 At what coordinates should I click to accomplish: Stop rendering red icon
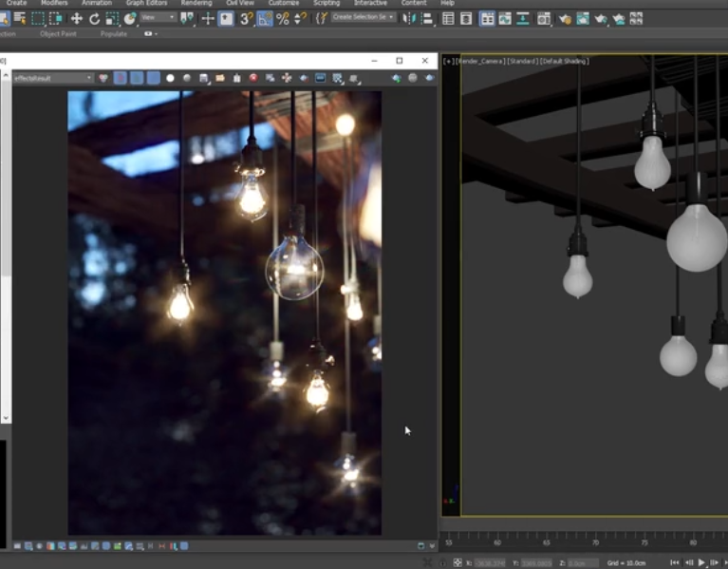253,78
